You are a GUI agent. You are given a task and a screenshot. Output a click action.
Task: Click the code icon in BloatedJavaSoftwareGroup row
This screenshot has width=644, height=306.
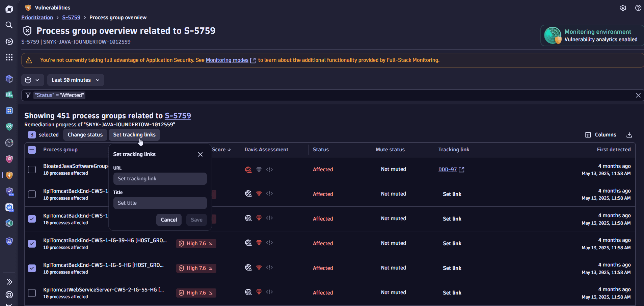click(x=269, y=170)
